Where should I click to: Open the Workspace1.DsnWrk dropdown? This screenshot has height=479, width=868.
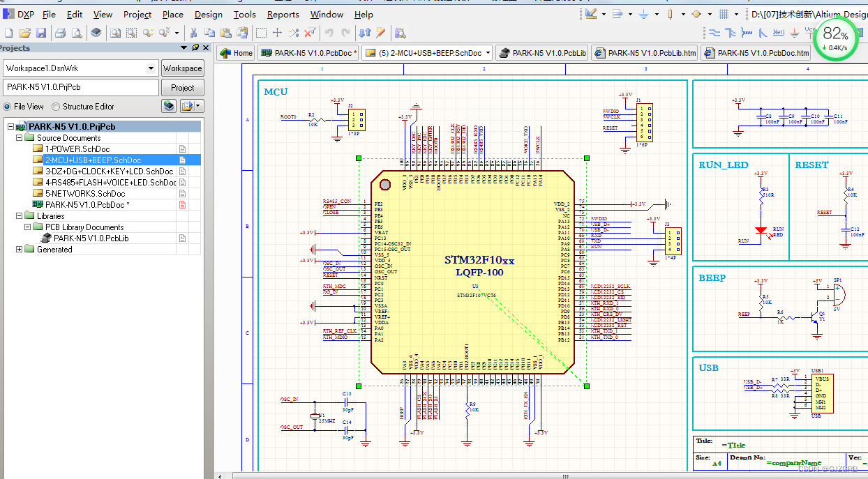click(151, 68)
